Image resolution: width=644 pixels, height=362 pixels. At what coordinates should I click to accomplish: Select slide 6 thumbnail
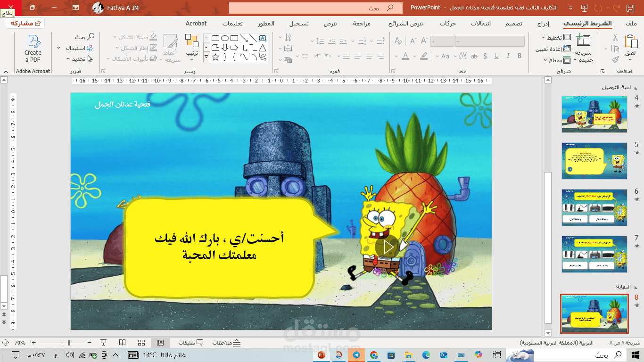click(x=594, y=207)
